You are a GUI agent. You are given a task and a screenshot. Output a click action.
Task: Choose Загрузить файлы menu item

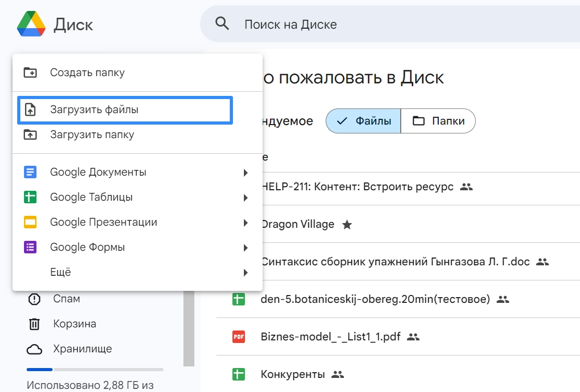pyautogui.click(x=94, y=109)
